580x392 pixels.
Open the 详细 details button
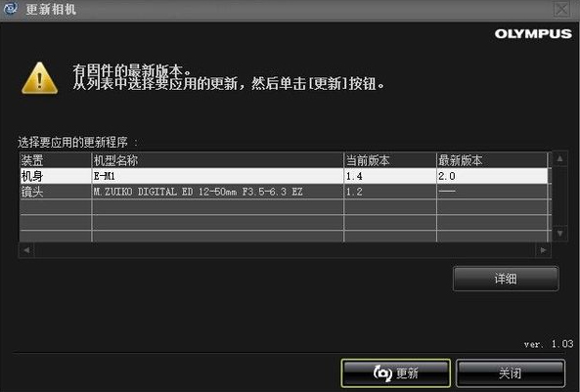click(506, 279)
